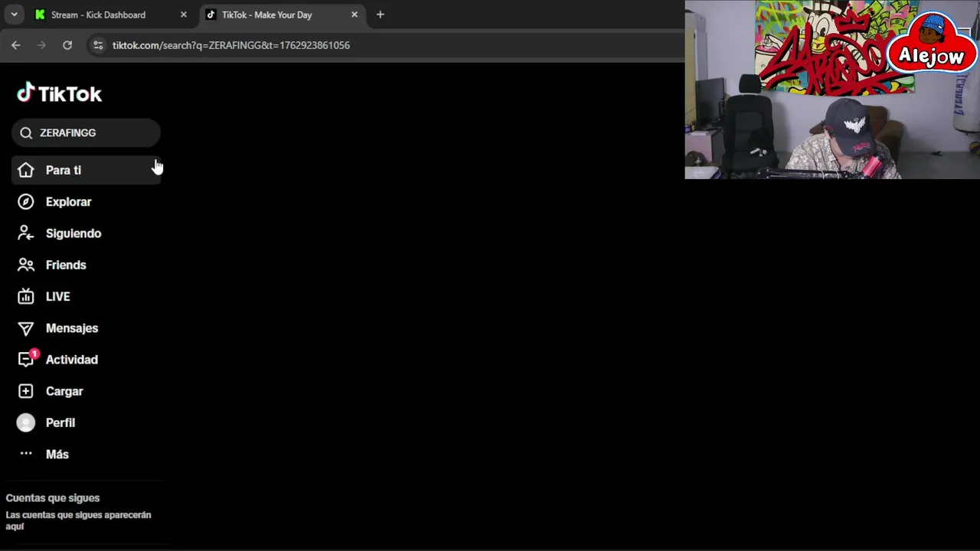980x551 pixels.
Task: Click the webcam overlay video
Action: pos(832,90)
